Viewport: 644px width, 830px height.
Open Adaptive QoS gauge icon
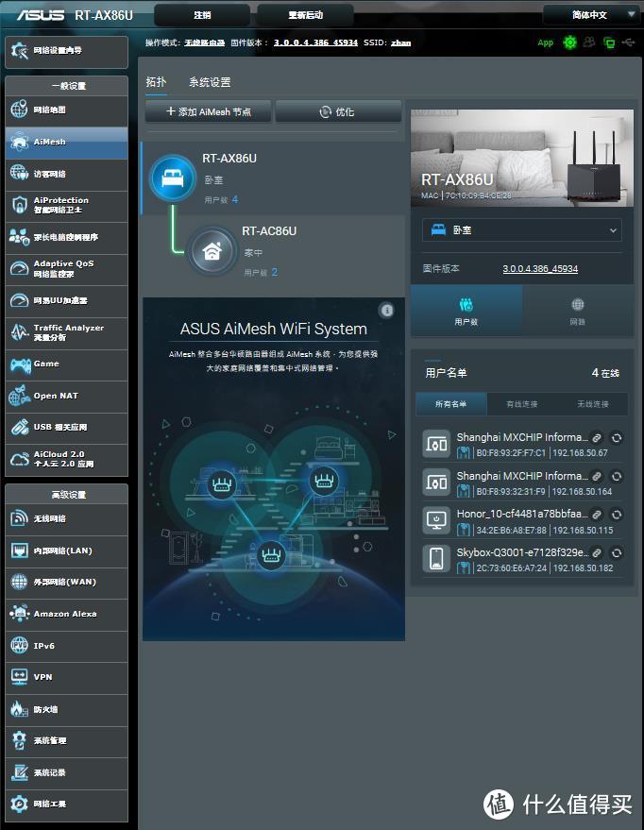pyautogui.click(x=20, y=268)
